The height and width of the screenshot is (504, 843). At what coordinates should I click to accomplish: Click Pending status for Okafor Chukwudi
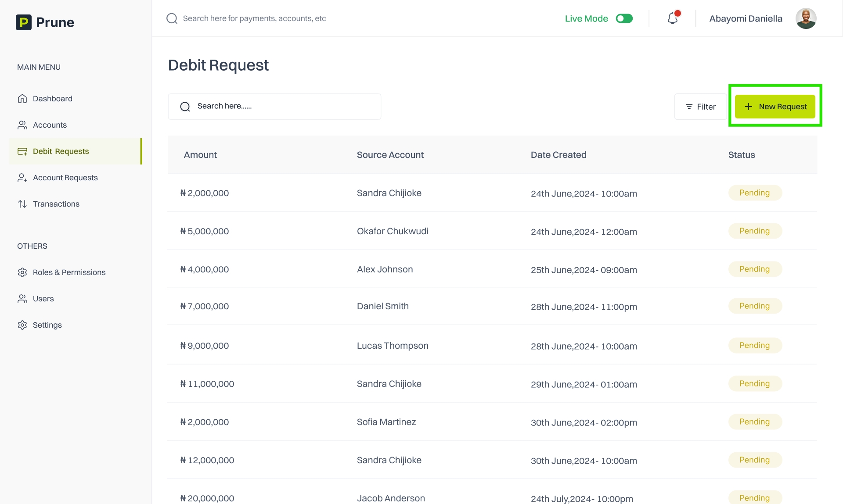pos(754,231)
